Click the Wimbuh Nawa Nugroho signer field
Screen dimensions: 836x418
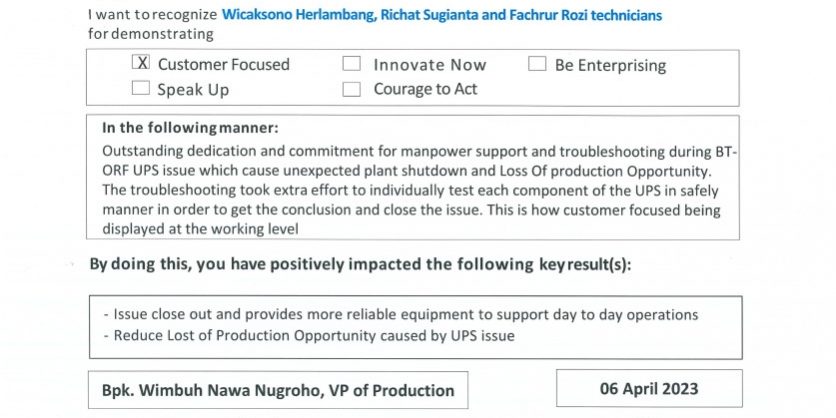pos(278,390)
